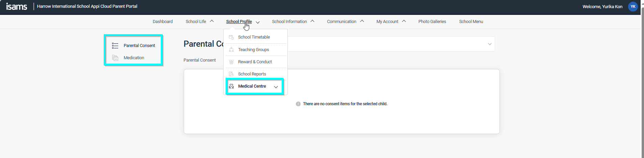Click the Reward & Conduct medal icon
Image resolution: width=644 pixels, height=158 pixels.
tap(231, 62)
